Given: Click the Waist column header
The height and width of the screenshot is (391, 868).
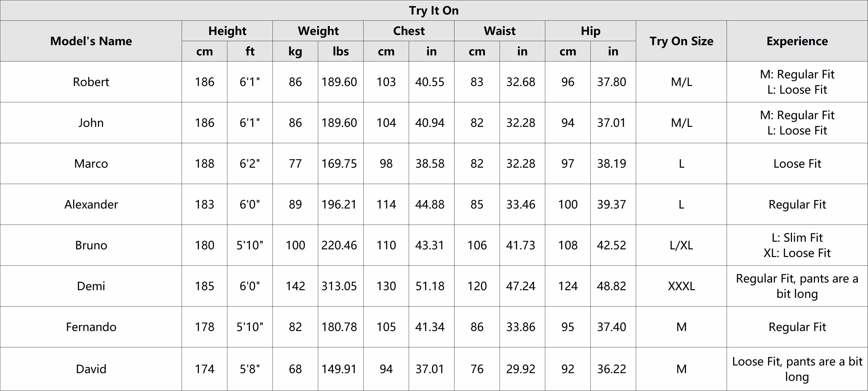Looking at the screenshot, I should (x=499, y=31).
